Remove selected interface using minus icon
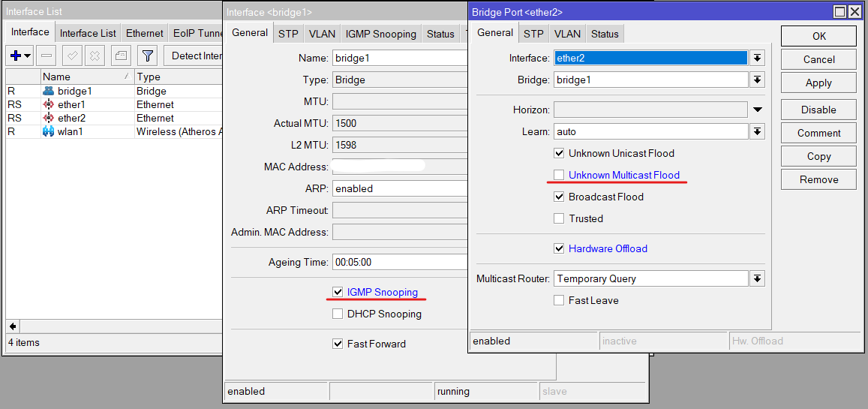This screenshot has width=868, height=409. point(47,56)
